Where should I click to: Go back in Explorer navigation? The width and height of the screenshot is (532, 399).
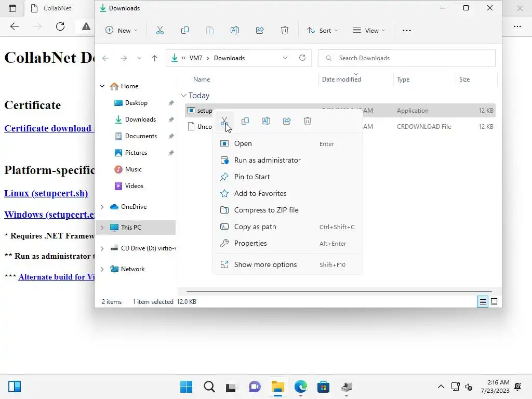[x=105, y=58]
